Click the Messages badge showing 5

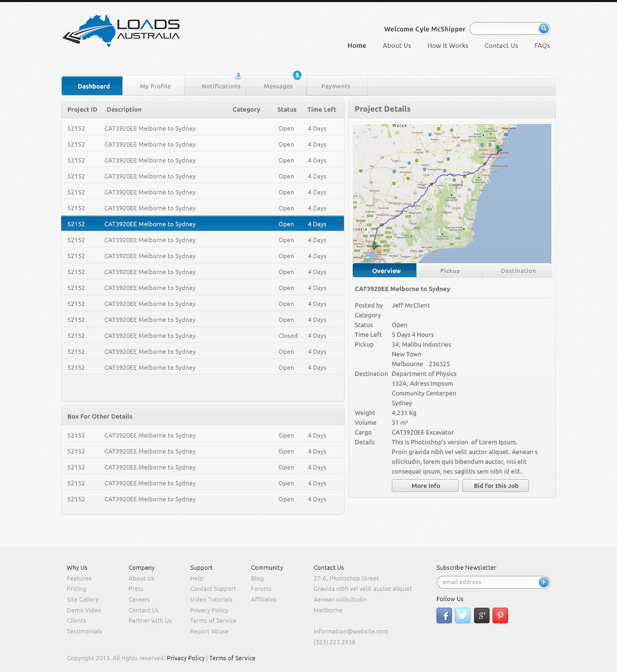coord(297,75)
